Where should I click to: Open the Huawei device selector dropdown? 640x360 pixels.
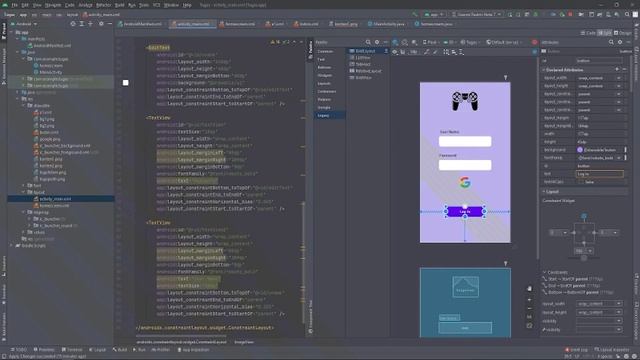[477, 14]
